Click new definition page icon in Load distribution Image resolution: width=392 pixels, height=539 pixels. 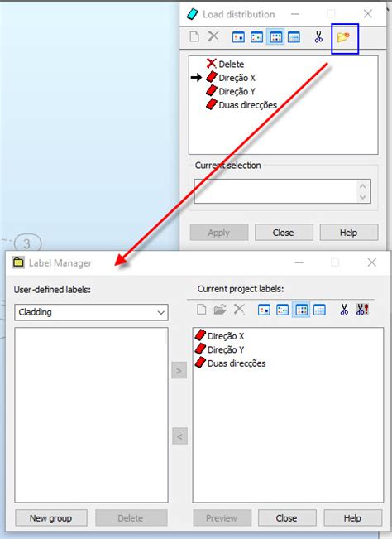[x=194, y=36]
